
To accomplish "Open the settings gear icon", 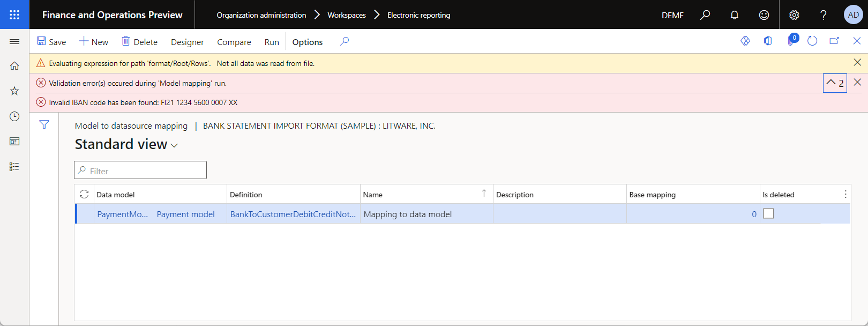I will tap(794, 15).
